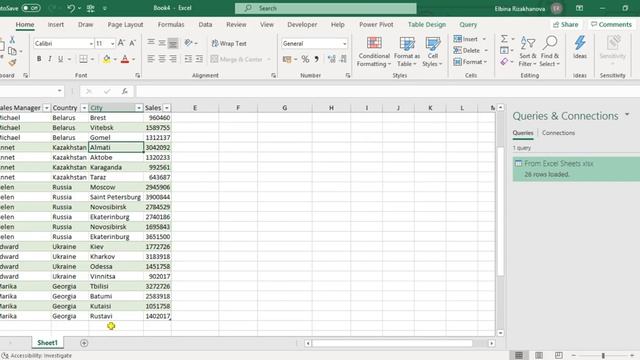
Task: Click Merge & Center button
Action: pos(237,59)
